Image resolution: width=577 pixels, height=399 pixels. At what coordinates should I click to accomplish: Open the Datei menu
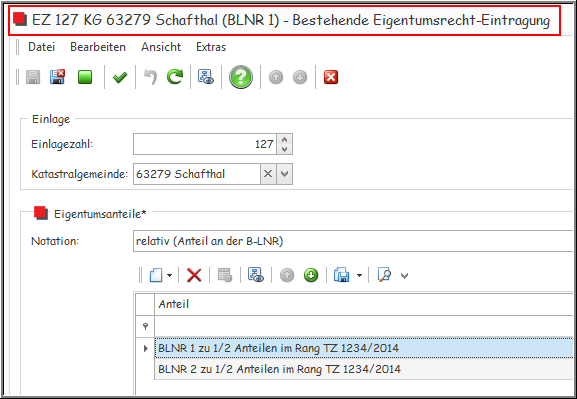coord(42,47)
